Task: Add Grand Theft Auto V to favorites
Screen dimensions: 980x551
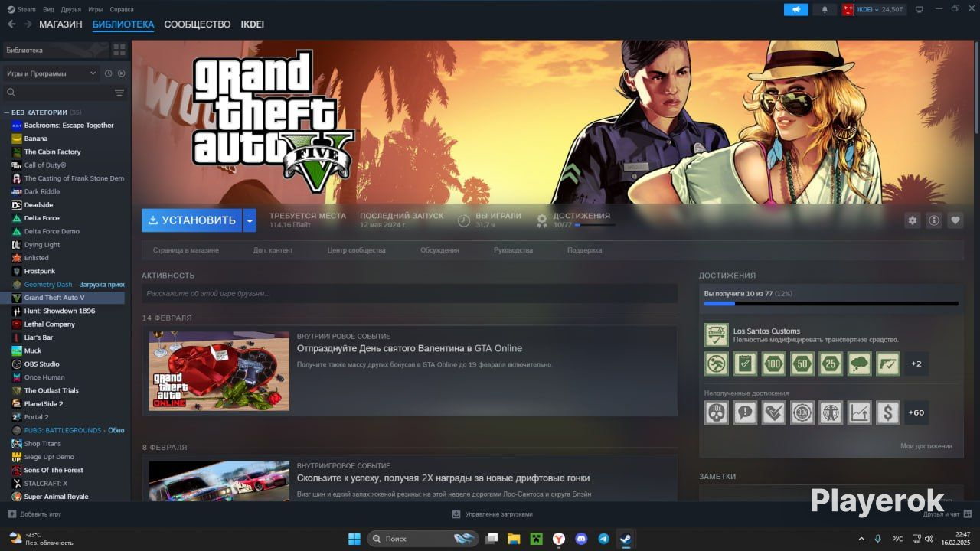Action: tap(955, 220)
